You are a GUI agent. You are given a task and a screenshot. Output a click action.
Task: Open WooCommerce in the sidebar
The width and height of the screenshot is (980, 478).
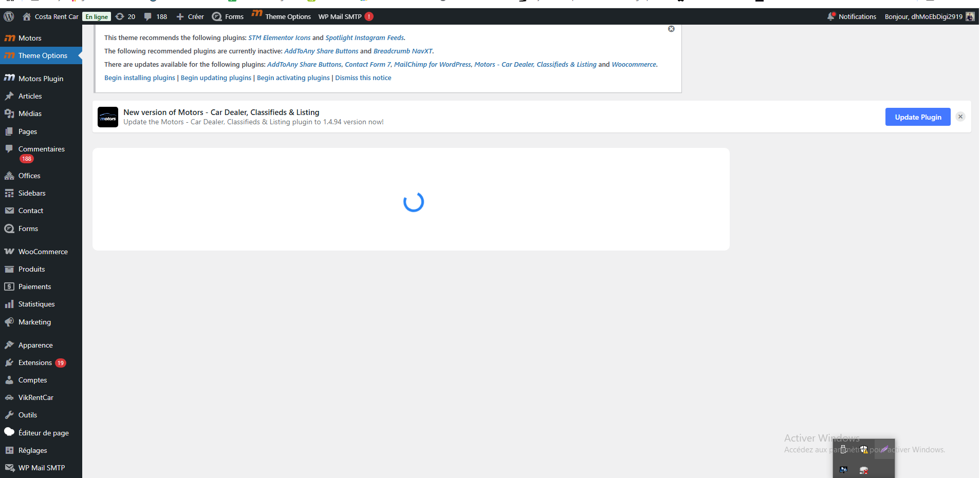point(43,252)
